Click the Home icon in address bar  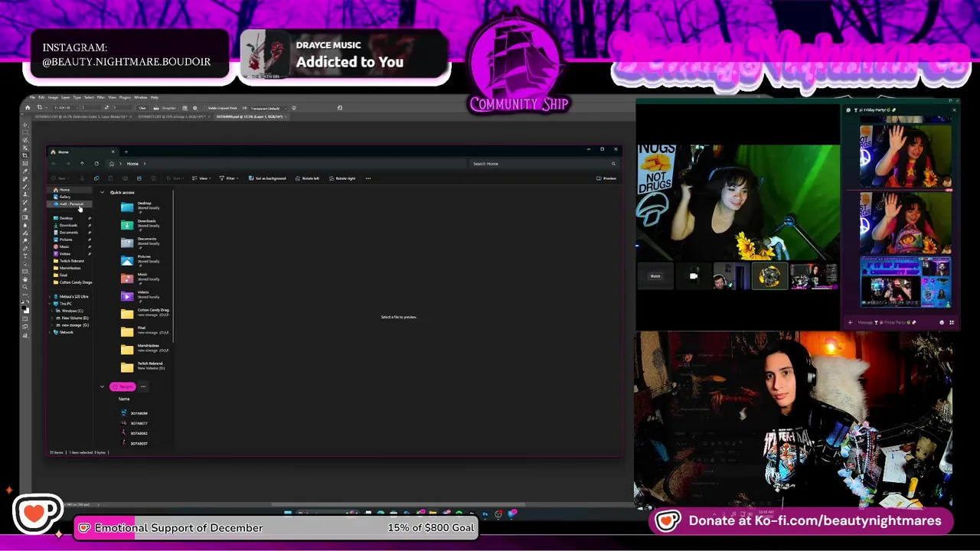[x=112, y=164]
